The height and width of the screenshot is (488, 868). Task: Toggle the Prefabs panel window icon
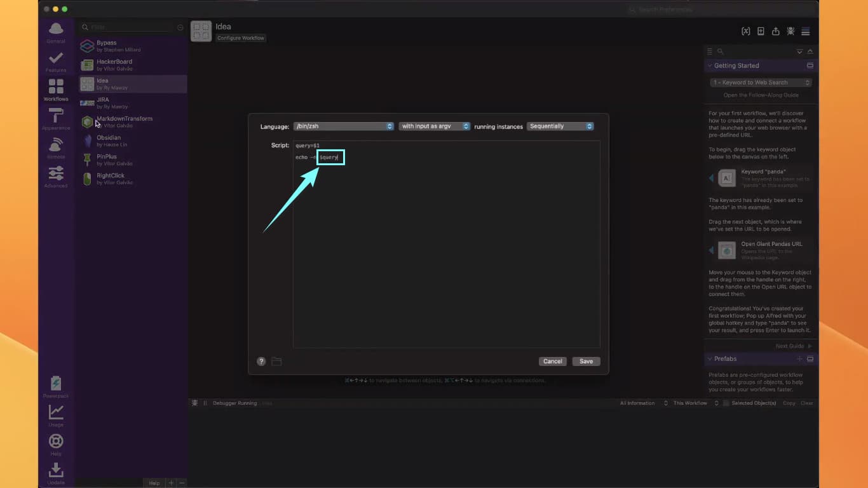(810, 359)
